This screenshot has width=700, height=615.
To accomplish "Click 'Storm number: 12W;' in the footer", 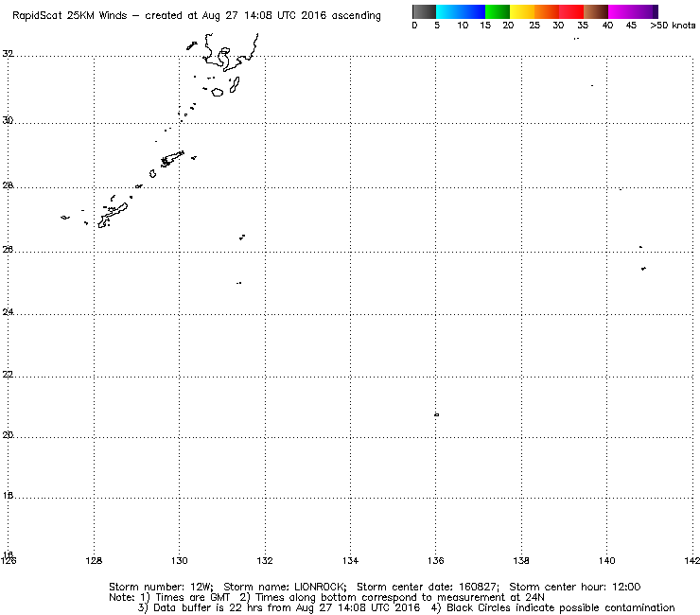I will (x=161, y=587).
